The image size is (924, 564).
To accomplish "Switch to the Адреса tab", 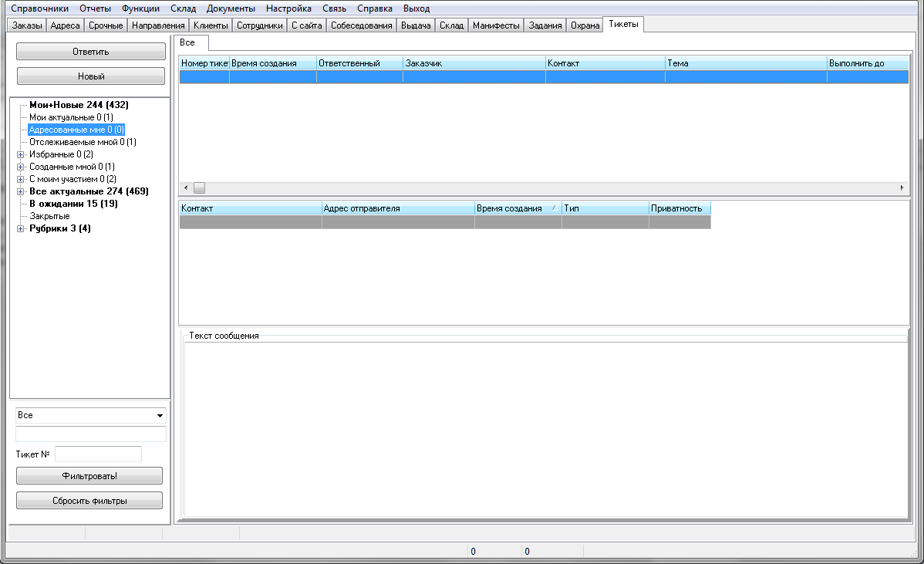I will point(65,25).
